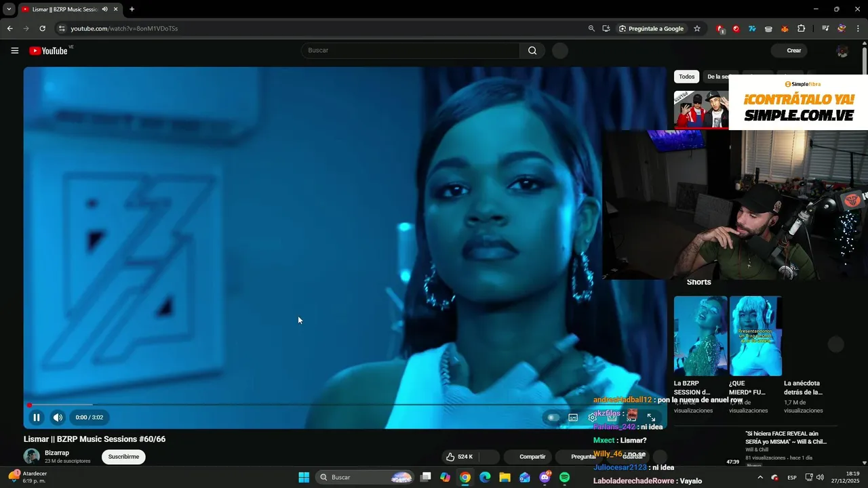This screenshot has height=488, width=868.
Task: Open the Bizarrap channel avatar
Action: click(32, 456)
